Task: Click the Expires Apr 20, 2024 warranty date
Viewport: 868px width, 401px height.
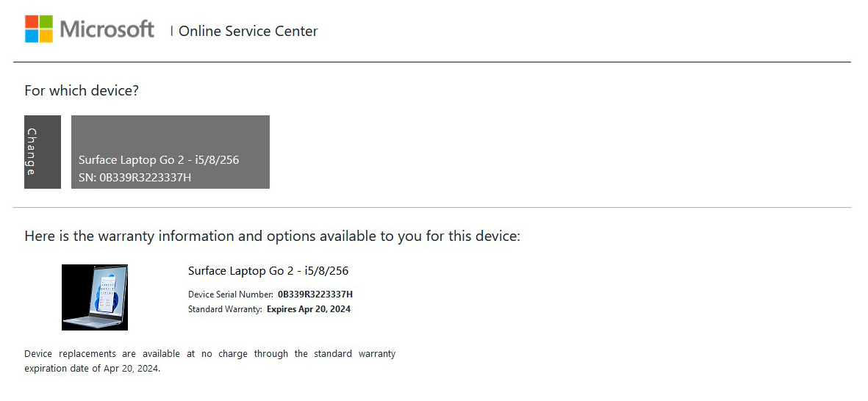Action: pyautogui.click(x=309, y=309)
